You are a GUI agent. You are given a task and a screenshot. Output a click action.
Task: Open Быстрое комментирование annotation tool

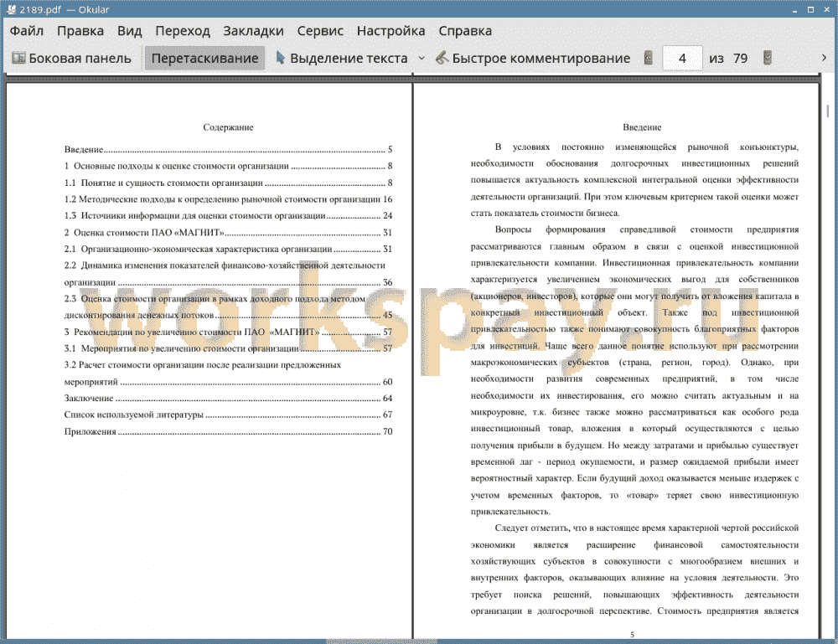[533, 59]
